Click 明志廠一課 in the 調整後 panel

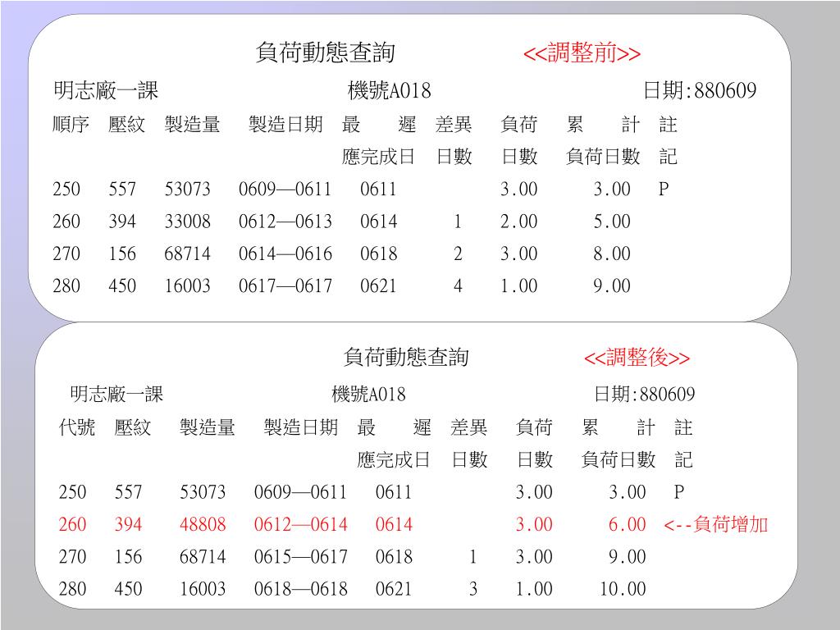[116, 395]
